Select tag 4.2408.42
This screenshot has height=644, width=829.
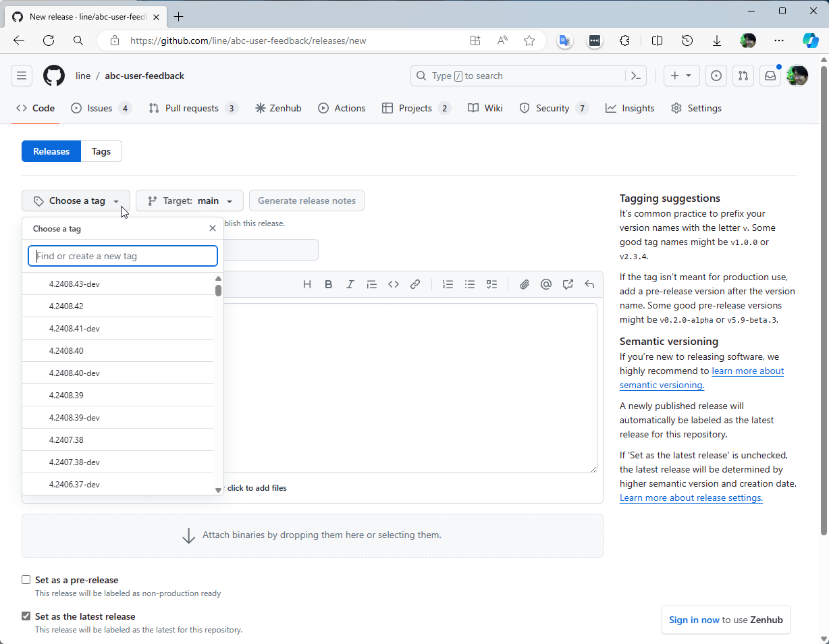(x=118, y=306)
